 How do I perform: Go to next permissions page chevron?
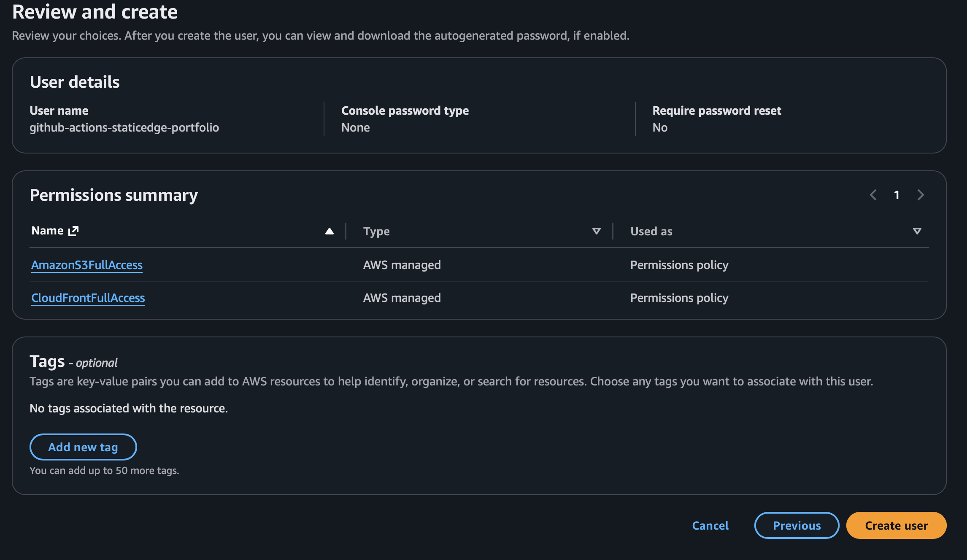[921, 195]
